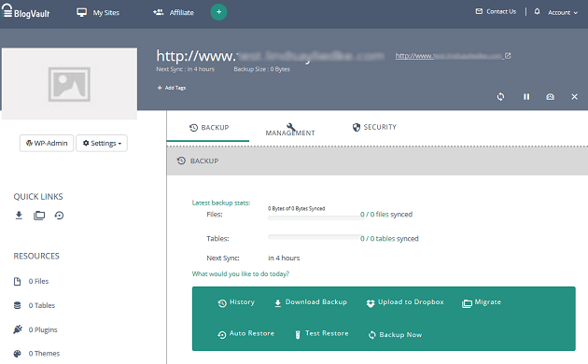Open the Affiliate page
This screenshot has height=364, width=588.
(174, 12)
